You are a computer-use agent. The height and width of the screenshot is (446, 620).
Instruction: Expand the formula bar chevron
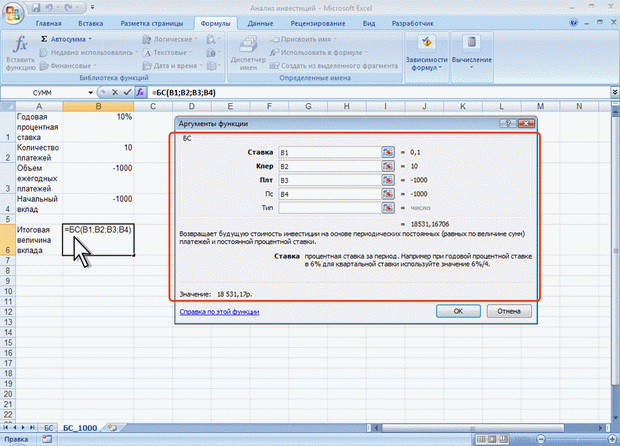pos(615,92)
